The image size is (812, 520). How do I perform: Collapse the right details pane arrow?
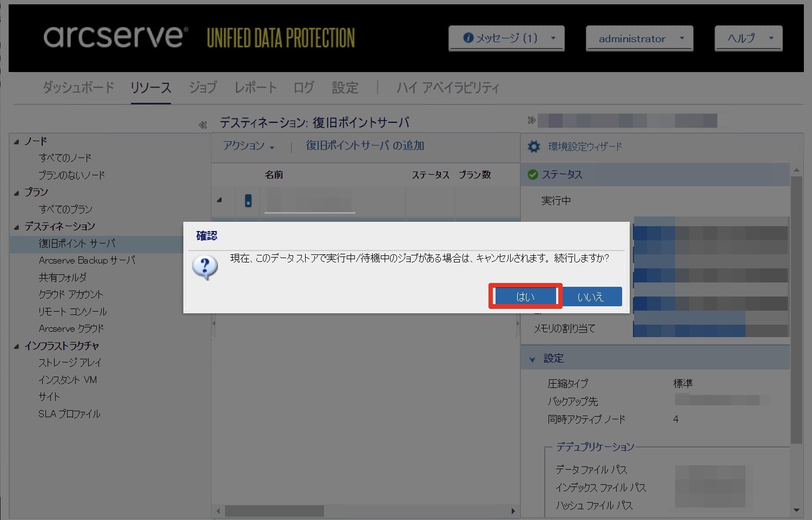coord(531,120)
